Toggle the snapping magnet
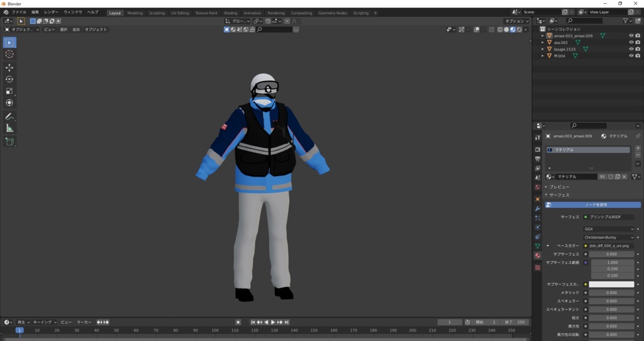This screenshot has width=644, height=341. pyautogui.click(x=268, y=21)
